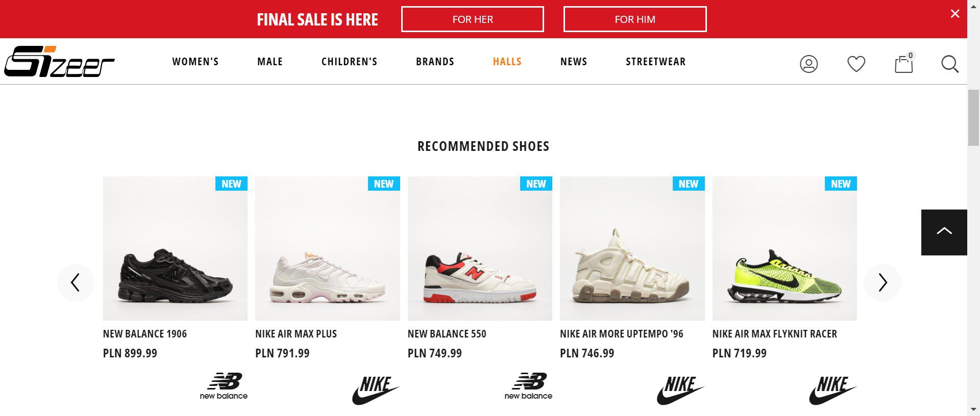Click the For Her sale button
Image resolution: width=980 pixels, height=416 pixels.
point(472,19)
